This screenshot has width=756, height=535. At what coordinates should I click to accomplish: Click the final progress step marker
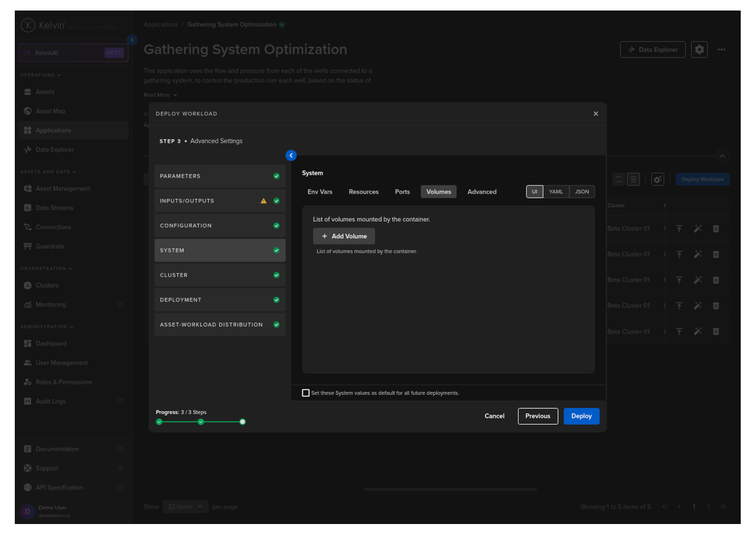[242, 422]
